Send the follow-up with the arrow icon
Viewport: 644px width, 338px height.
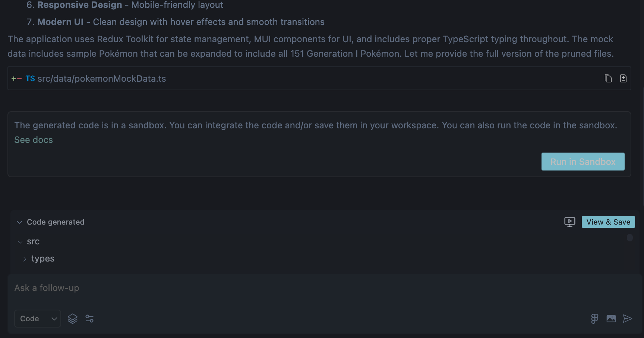[x=628, y=319]
